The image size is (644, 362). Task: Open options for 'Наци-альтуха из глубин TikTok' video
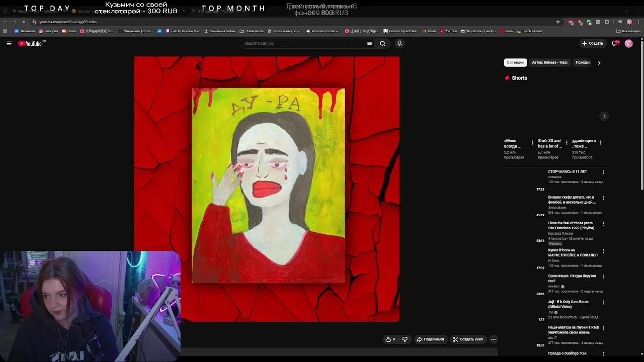pyautogui.click(x=603, y=328)
